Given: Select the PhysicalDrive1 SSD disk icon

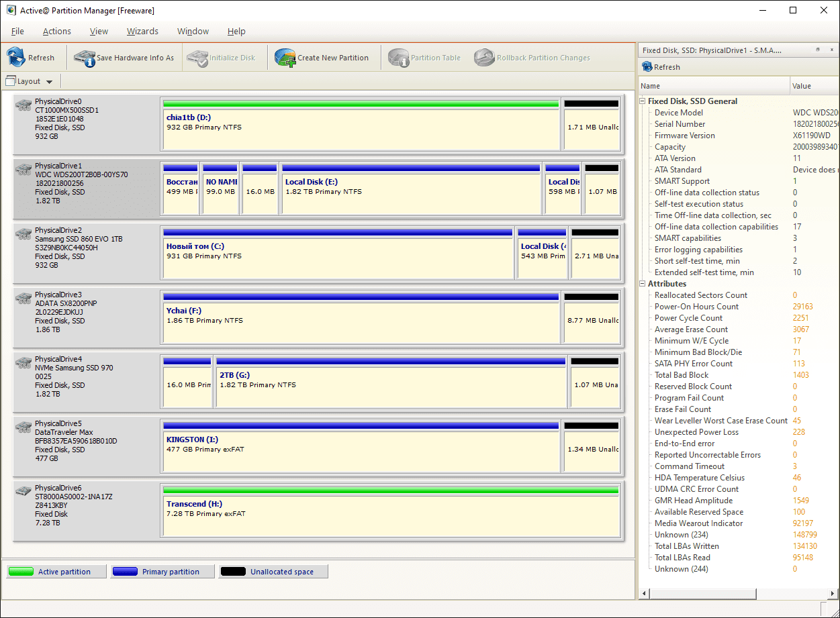Looking at the screenshot, I should tap(24, 169).
